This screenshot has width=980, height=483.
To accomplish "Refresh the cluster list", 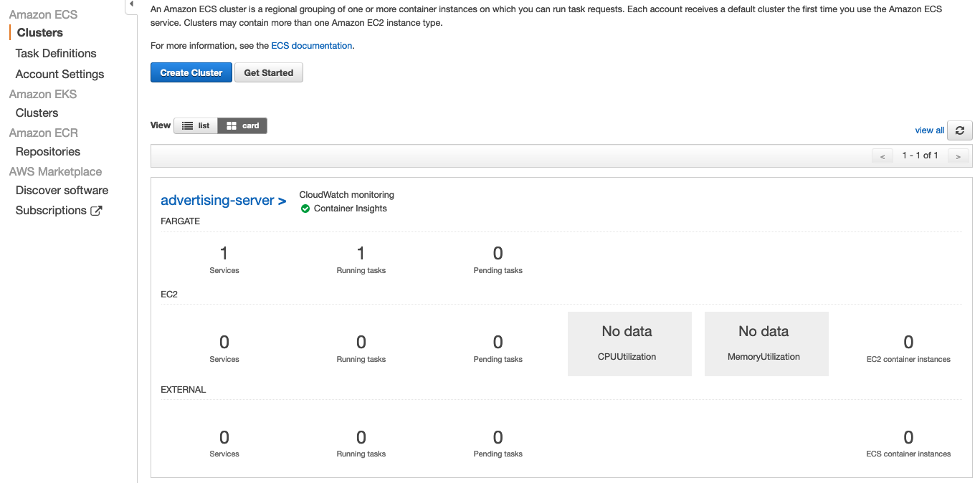I will click(959, 130).
